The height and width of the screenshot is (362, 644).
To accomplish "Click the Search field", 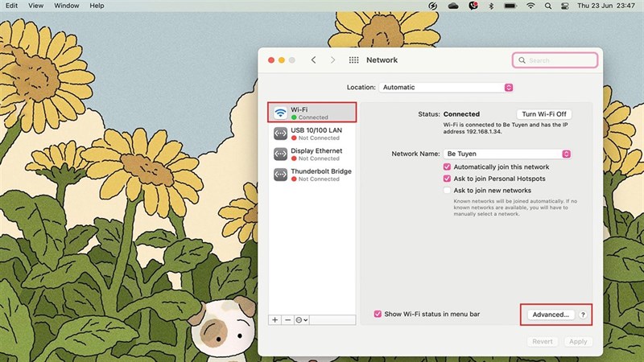I will coord(555,60).
